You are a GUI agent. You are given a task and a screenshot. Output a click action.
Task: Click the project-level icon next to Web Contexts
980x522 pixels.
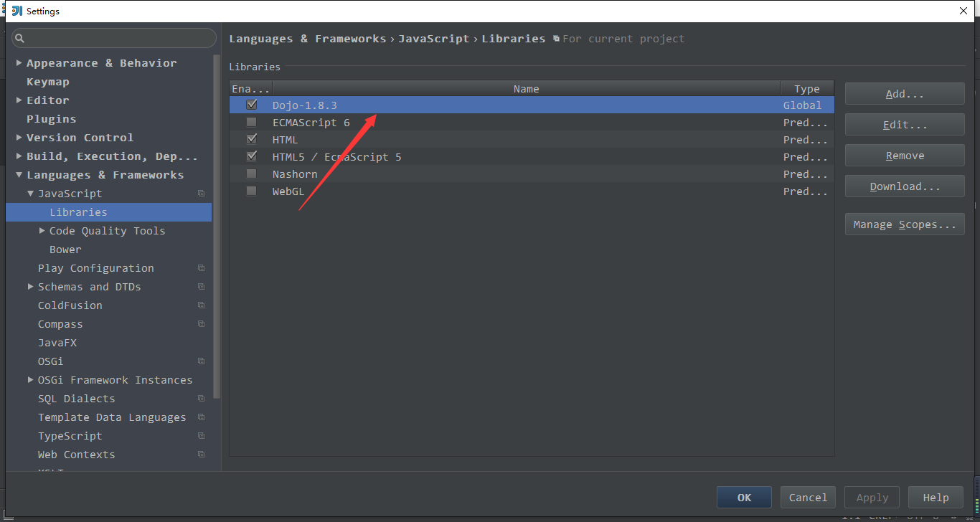pos(201,455)
